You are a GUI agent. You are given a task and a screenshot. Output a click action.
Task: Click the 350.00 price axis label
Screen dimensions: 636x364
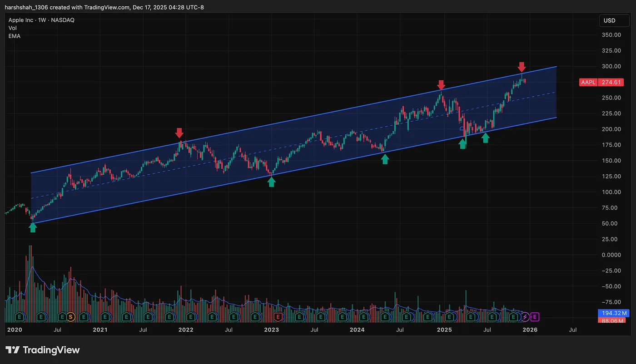point(611,35)
